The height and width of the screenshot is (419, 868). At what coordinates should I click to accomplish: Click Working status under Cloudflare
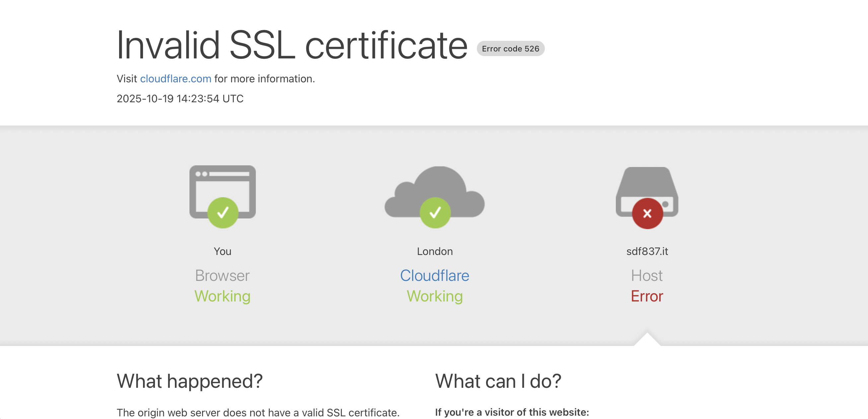pyautogui.click(x=435, y=296)
